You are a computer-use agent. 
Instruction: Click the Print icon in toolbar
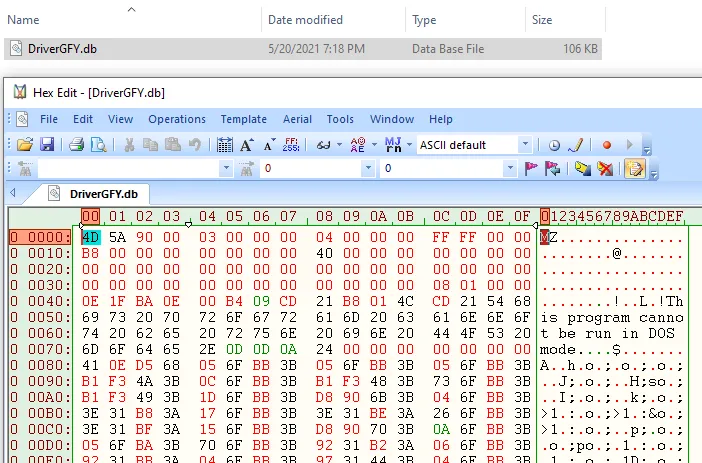click(77, 145)
